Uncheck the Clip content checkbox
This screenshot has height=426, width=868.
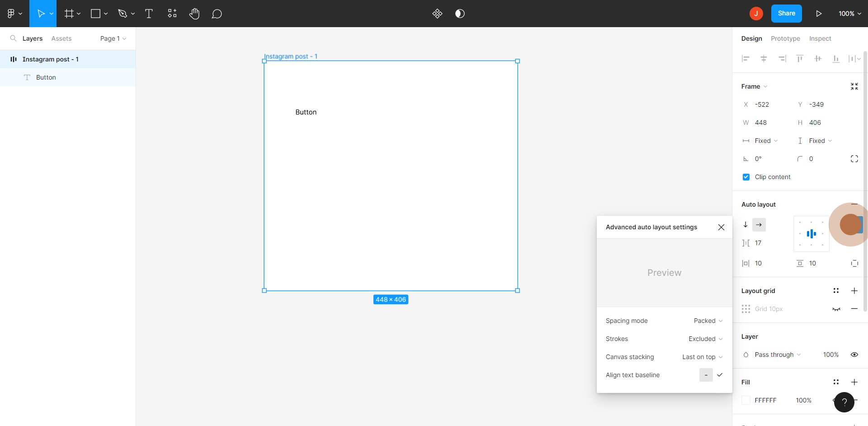pyautogui.click(x=746, y=177)
